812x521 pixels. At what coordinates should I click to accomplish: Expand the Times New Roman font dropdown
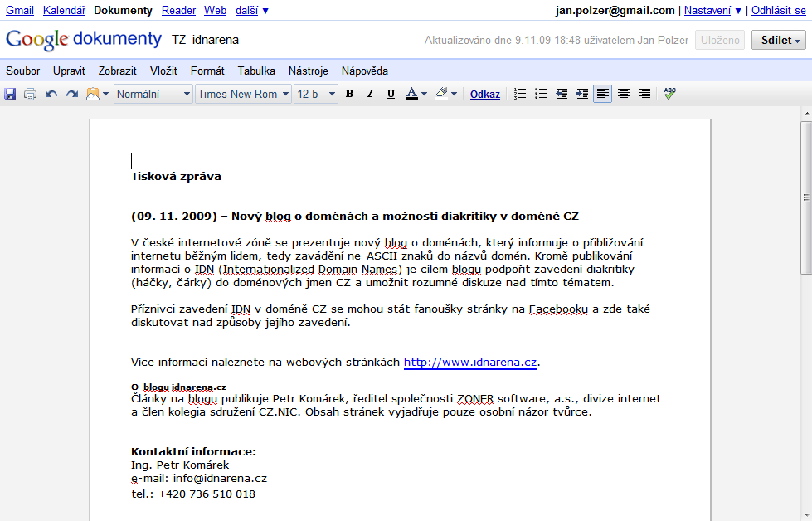click(x=243, y=94)
